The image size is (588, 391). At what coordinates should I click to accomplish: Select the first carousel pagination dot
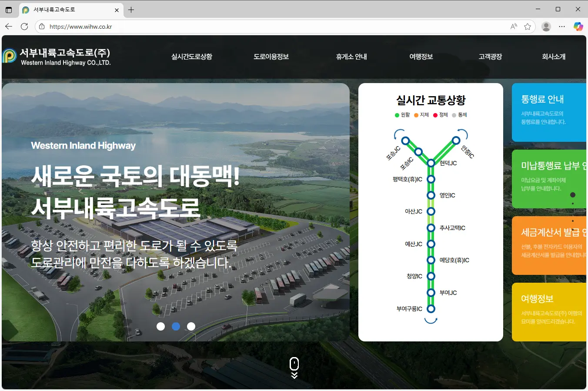tap(160, 326)
